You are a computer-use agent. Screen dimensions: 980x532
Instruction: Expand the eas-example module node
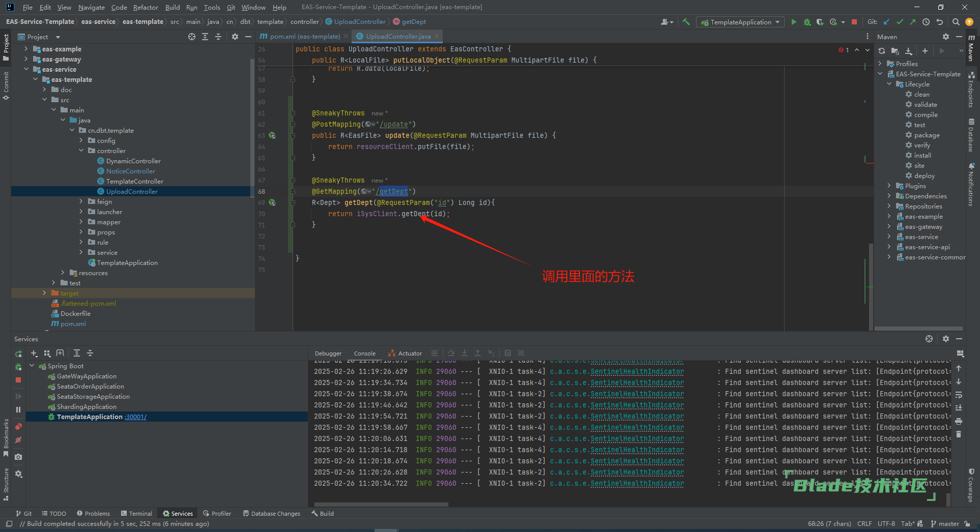pyautogui.click(x=26, y=49)
